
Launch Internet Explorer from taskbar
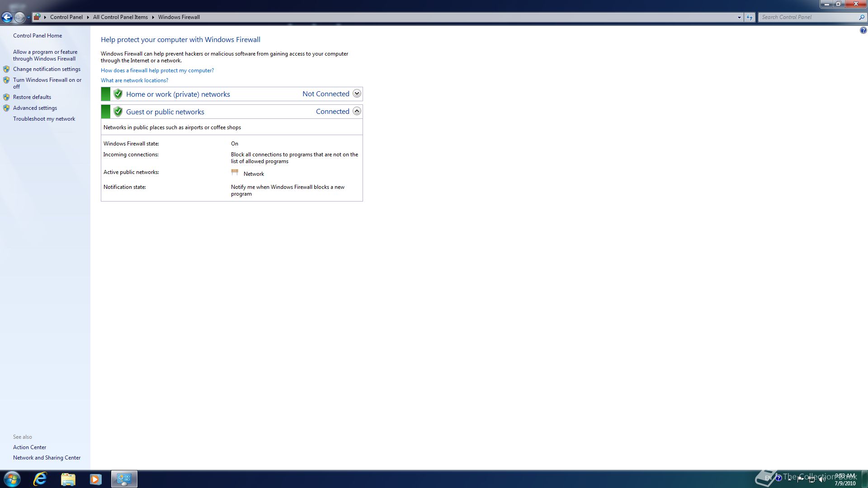click(40, 479)
